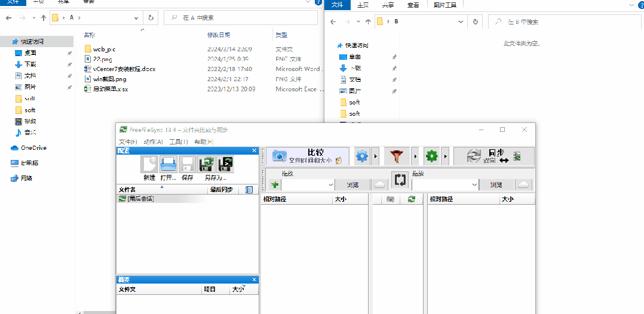Toggle the middle grid sync-action view icon

(411, 199)
